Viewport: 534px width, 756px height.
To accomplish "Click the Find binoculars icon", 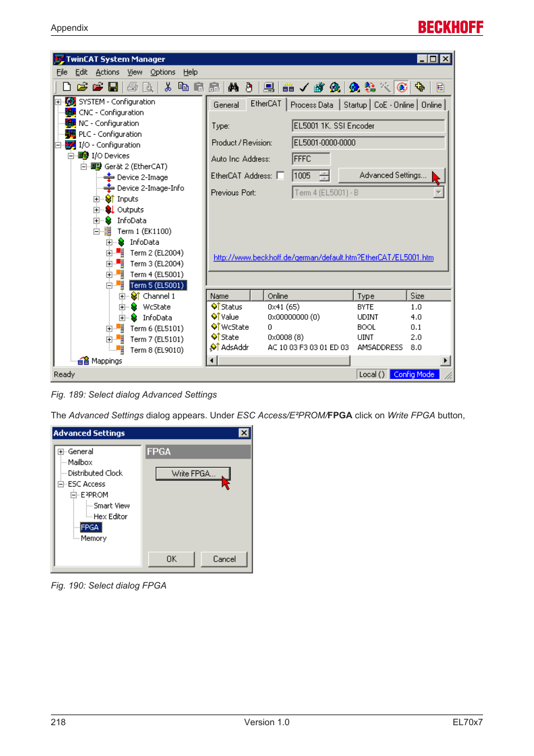I will point(233,87).
